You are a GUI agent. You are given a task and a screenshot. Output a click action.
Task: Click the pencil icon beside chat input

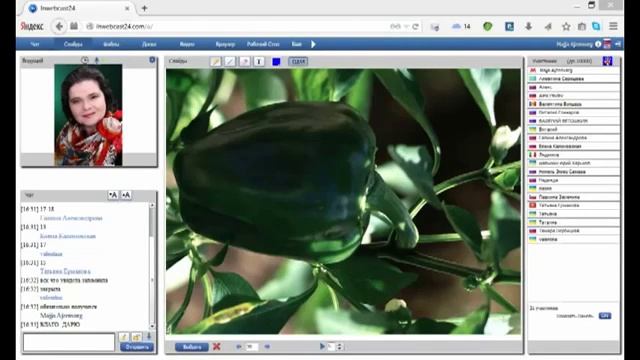click(124, 337)
